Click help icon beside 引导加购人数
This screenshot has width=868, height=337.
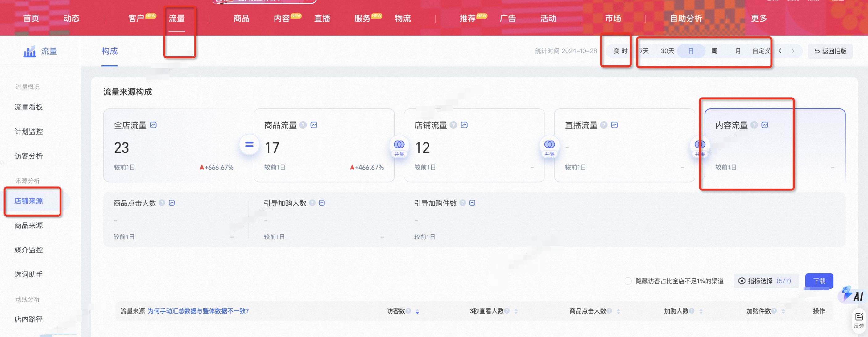(x=312, y=202)
